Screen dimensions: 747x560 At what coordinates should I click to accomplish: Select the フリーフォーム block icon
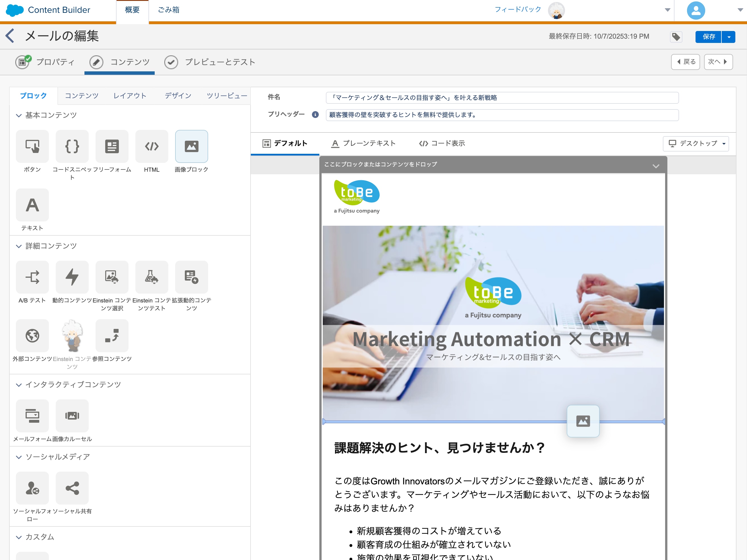[x=112, y=146]
